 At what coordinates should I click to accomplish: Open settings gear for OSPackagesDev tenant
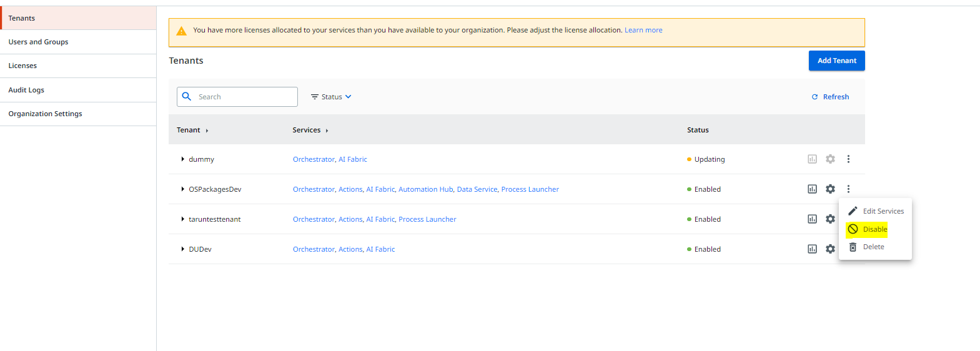[x=830, y=189]
